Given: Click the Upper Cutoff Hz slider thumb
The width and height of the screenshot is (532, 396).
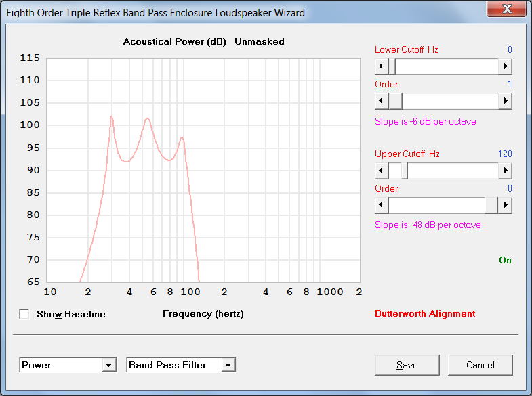Looking at the screenshot, I should [x=405, y=171].
